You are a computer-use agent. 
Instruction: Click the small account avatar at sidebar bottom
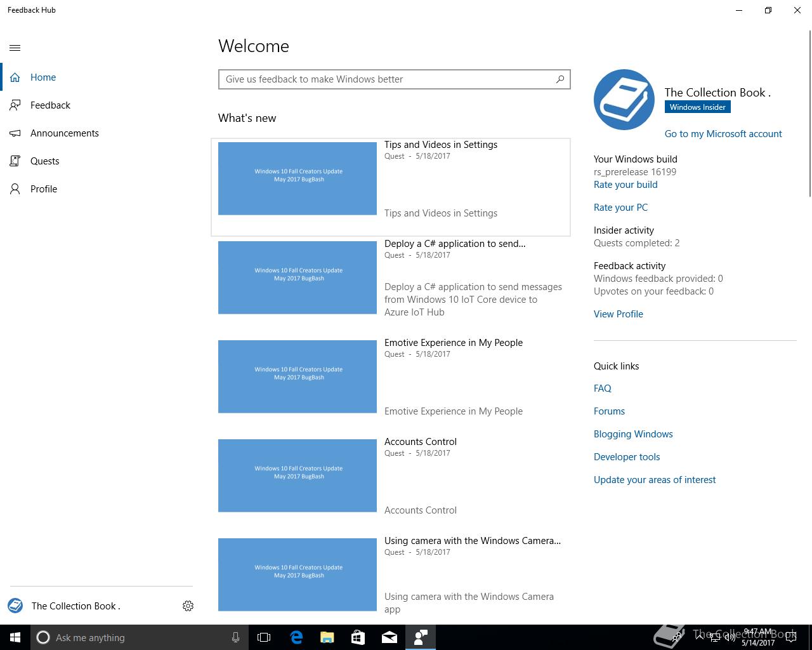[15, 606]
